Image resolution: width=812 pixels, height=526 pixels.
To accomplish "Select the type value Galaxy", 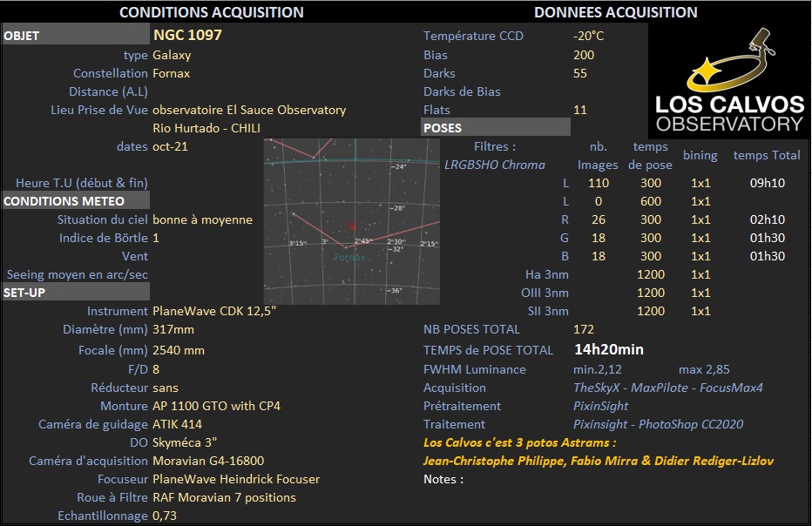I will click(172, 55).
